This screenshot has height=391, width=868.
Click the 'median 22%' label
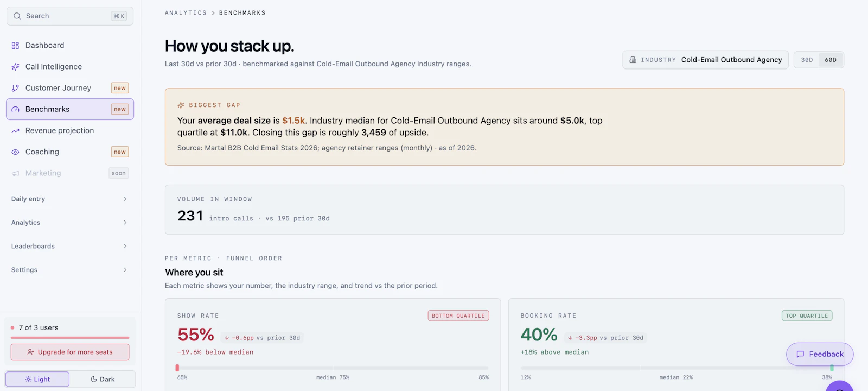676,377
